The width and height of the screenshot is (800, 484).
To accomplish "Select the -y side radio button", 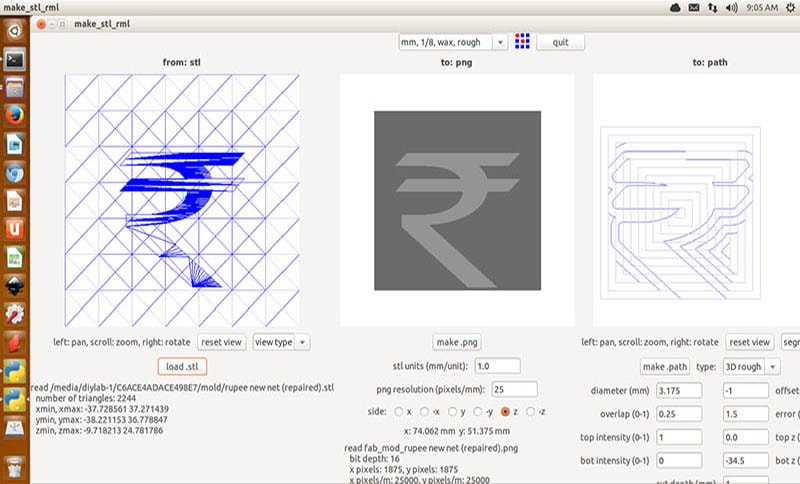I will (478, 412).
